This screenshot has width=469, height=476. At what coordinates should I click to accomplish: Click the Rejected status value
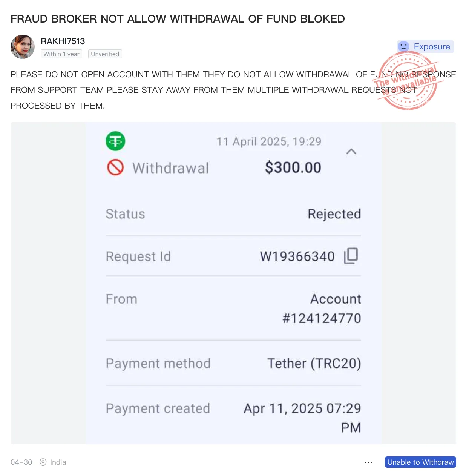click(334, 214)
